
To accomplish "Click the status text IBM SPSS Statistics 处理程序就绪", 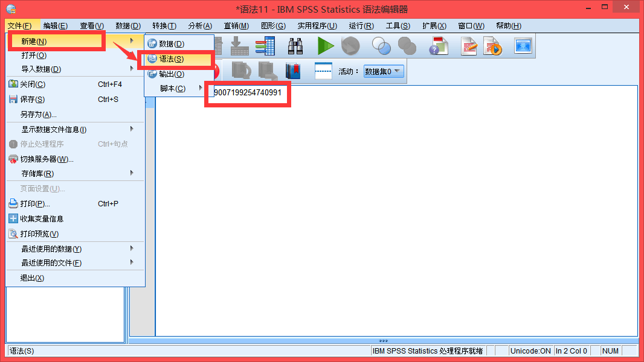I will 428,351.
